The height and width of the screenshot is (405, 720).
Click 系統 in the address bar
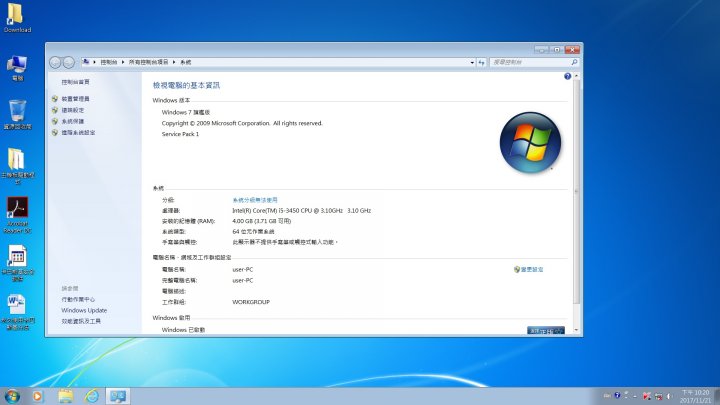[186, 62]
